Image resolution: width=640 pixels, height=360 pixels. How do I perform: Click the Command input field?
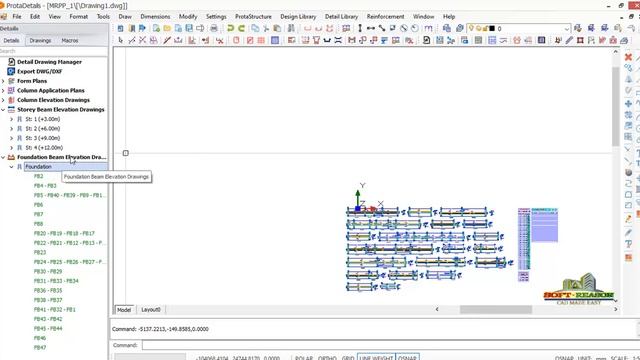coord(390,345)
